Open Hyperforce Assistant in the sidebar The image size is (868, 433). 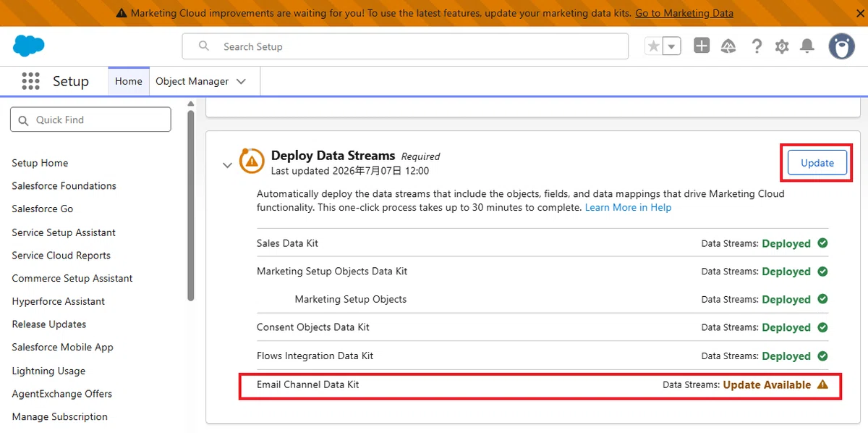58,301
